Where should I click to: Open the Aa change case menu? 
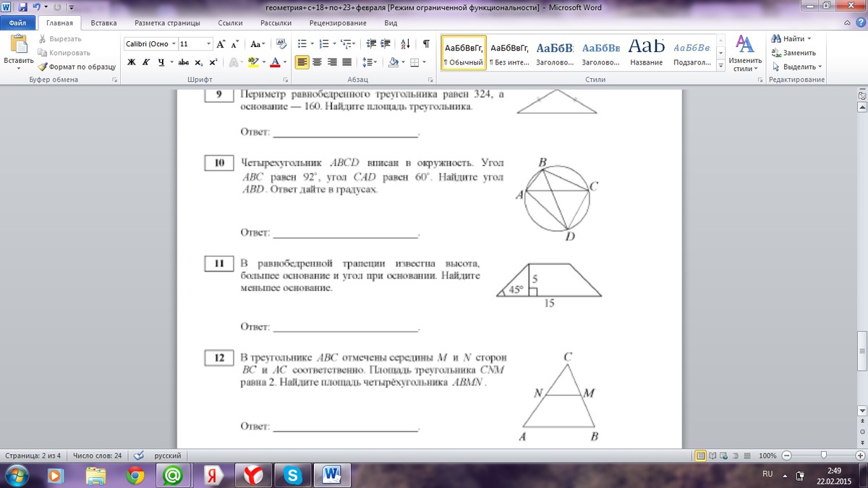click(x=258, y=43)
